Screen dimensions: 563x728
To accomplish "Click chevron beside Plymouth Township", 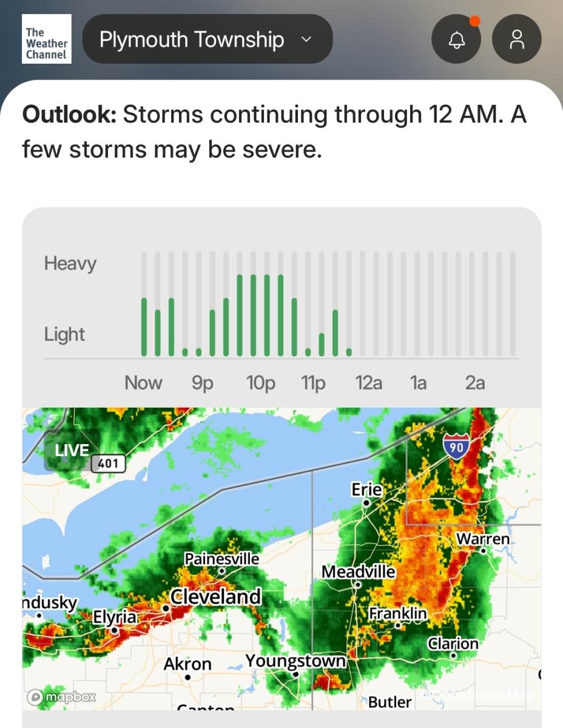I will (306, 39).
